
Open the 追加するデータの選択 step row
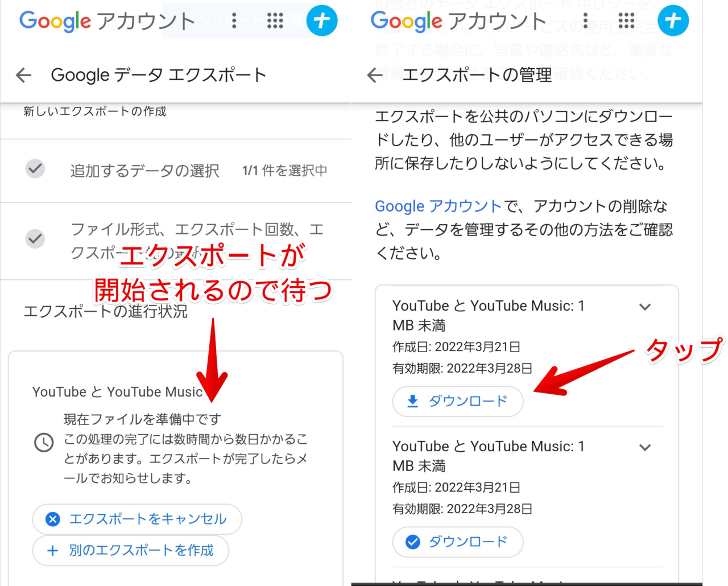(176, 171)
